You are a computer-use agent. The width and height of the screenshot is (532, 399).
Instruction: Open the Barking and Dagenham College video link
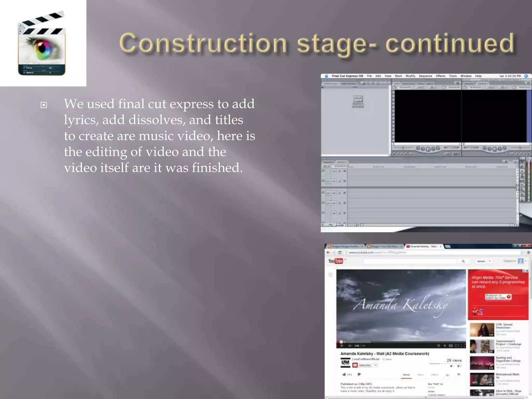point(508,359)
